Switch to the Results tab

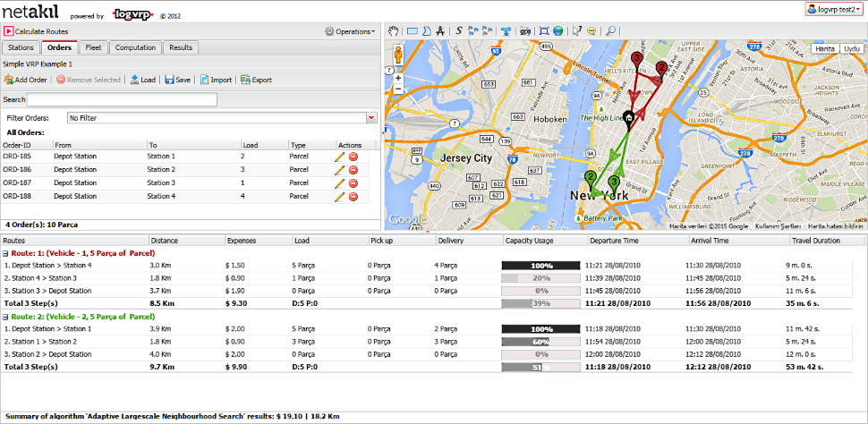tap(181, 47)
